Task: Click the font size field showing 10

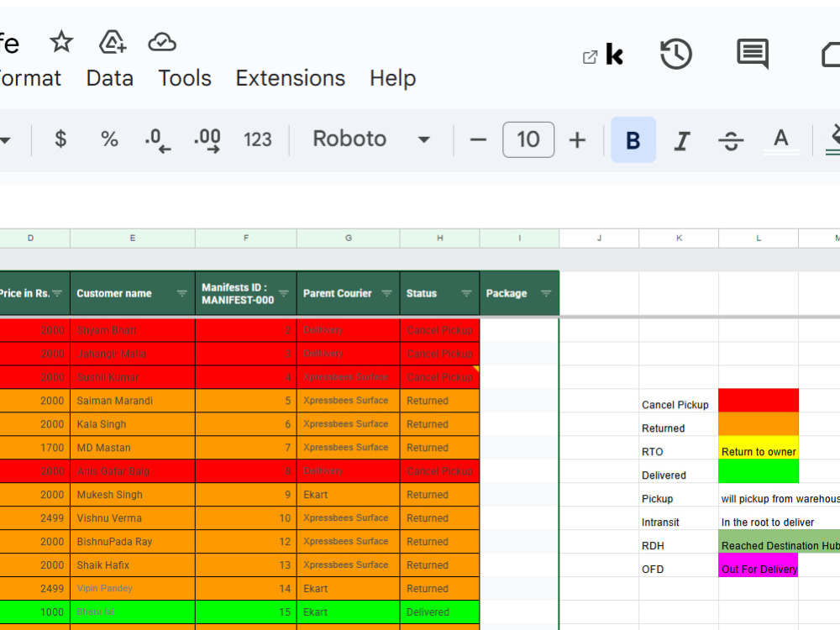Action: pos(528,139)
